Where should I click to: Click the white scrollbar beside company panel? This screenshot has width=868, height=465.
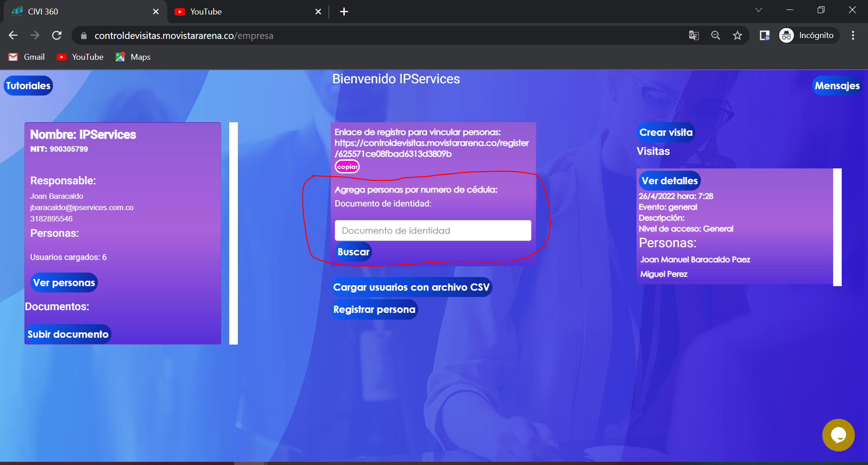click(x=233, y=233)
